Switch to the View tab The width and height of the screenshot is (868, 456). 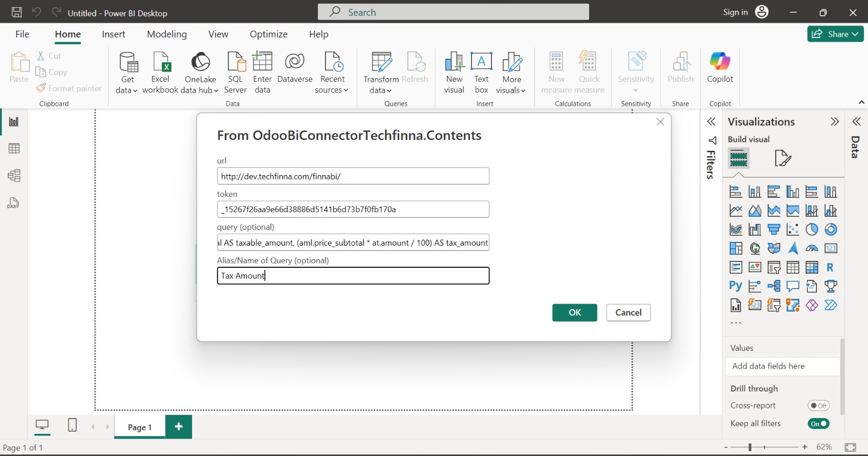coord(218,34)
